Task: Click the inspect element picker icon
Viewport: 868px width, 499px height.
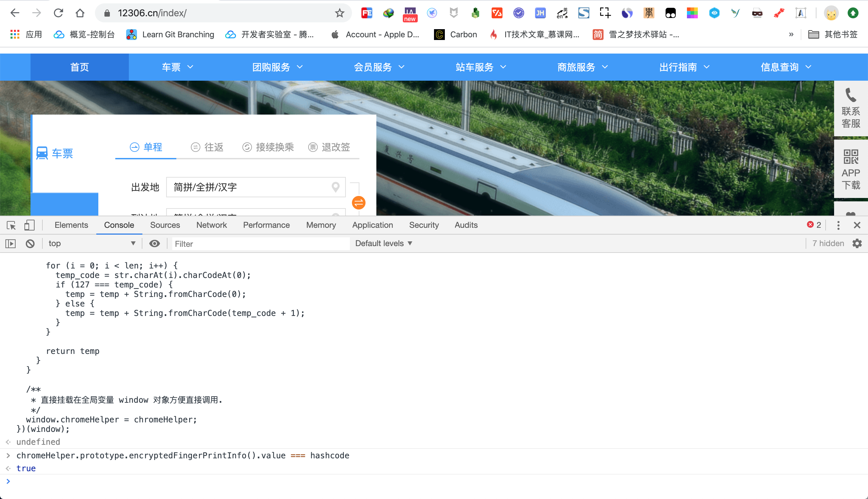Action: (11, 225)
